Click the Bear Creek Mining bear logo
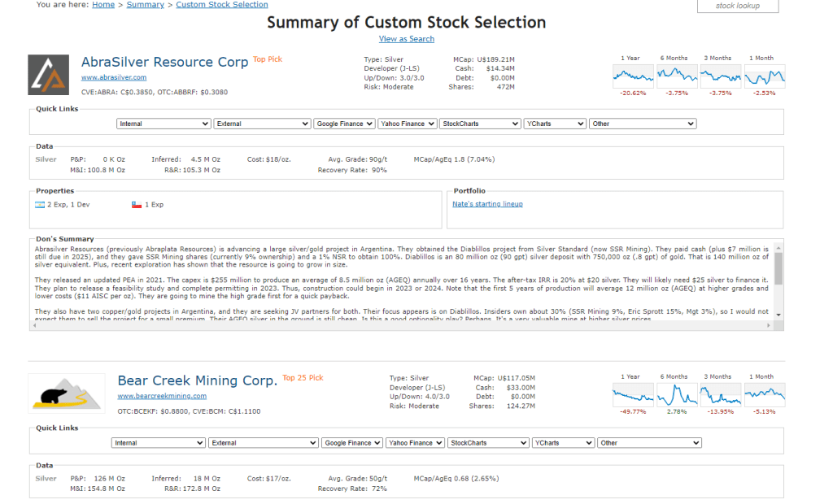 [66, 393]
